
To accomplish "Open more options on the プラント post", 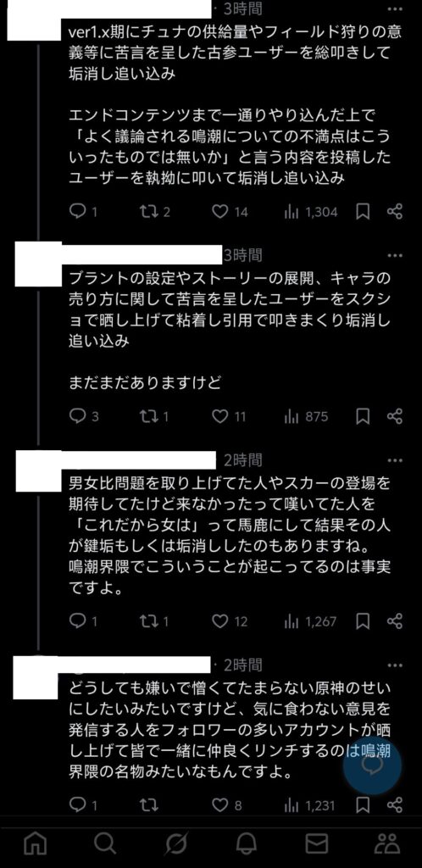I will (x=395, y=255).
